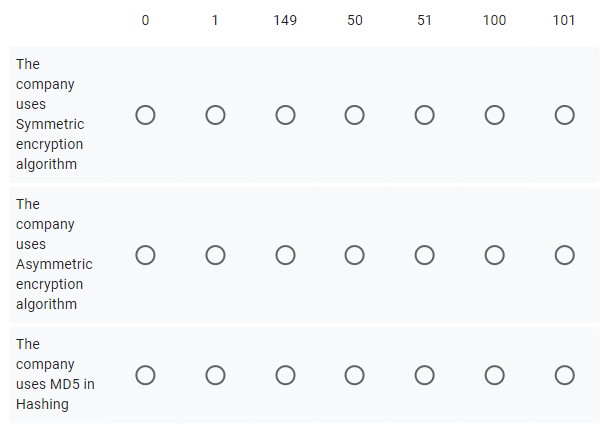
Task: Select 50 for Asymmetric encryption algorithm row
Action: 354,255
